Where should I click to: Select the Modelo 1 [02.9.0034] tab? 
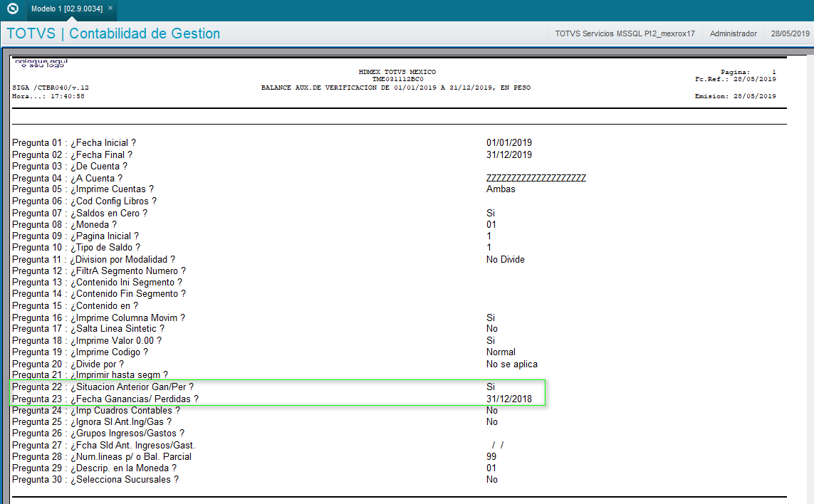point(66,9)
